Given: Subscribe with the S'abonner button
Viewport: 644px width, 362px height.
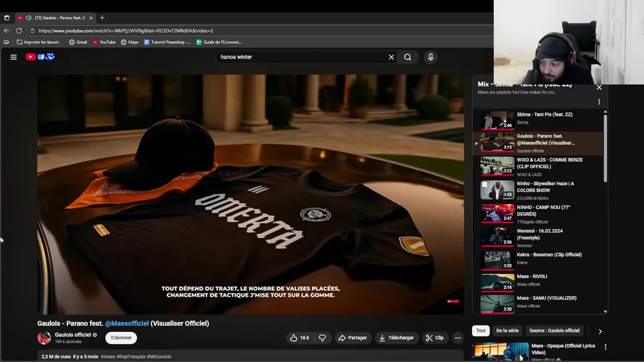Looking at the screenshot, I should 121,338.
